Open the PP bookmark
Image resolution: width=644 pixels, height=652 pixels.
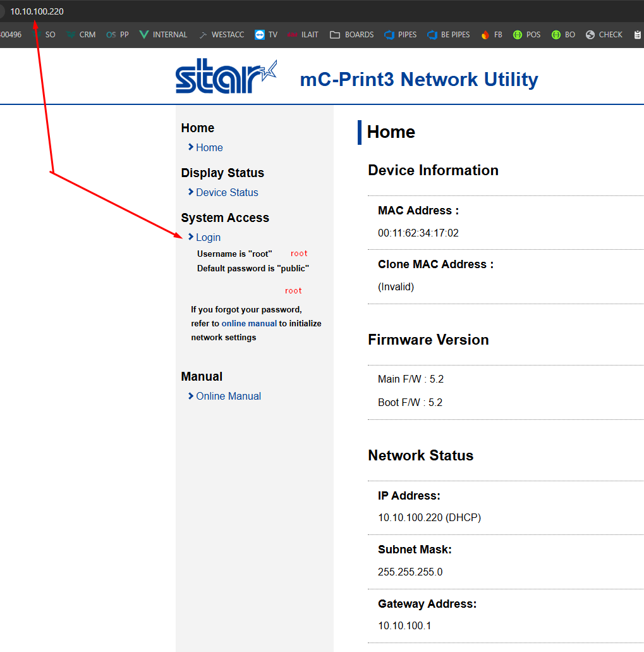click(x=118, y=35)
